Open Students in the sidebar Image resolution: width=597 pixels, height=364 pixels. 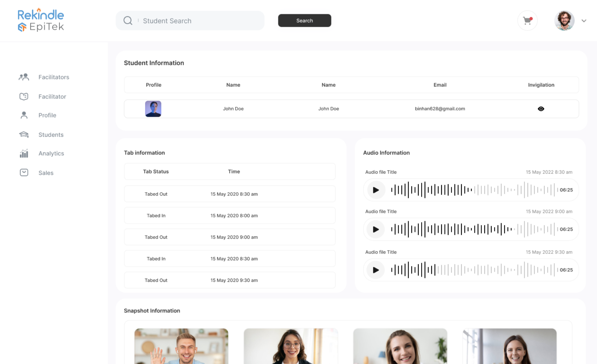51,135
